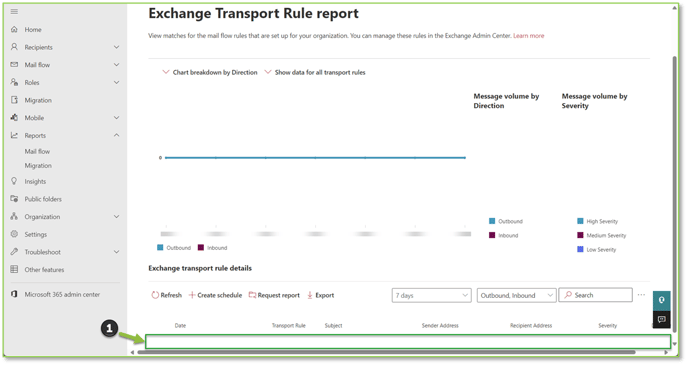Expand the Recipients section chevron
687x365 pixels.
point(117,47)
